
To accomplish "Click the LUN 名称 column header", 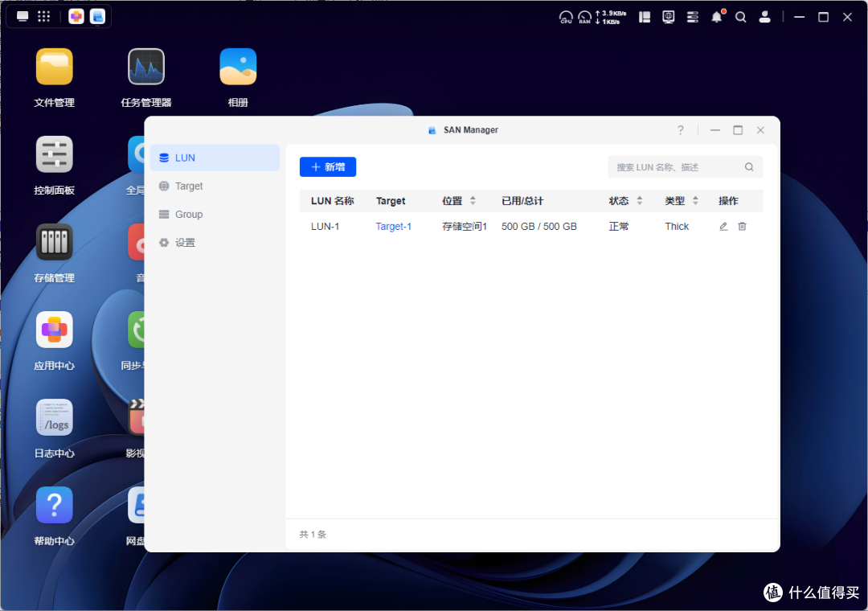I will 332,200.
